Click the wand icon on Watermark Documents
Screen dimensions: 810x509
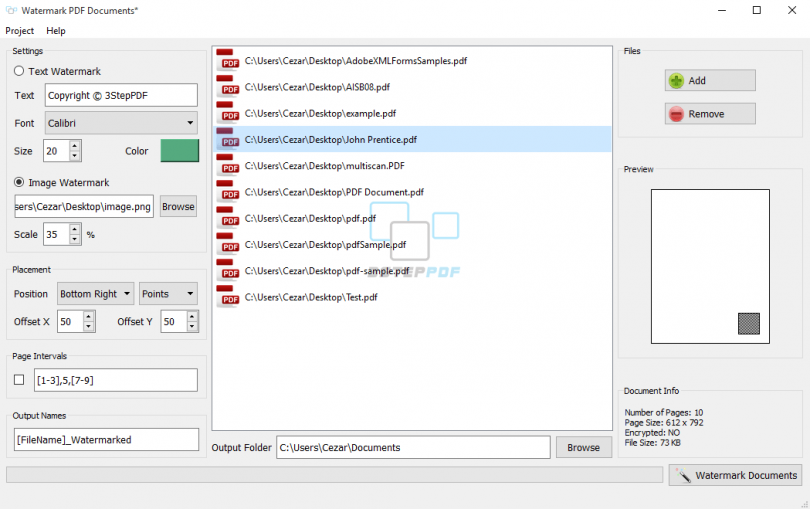coord(683,475)
